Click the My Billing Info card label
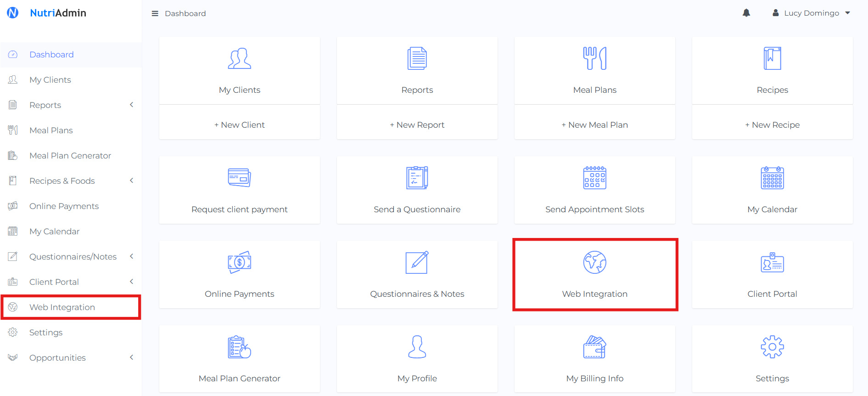 (595, 379)
